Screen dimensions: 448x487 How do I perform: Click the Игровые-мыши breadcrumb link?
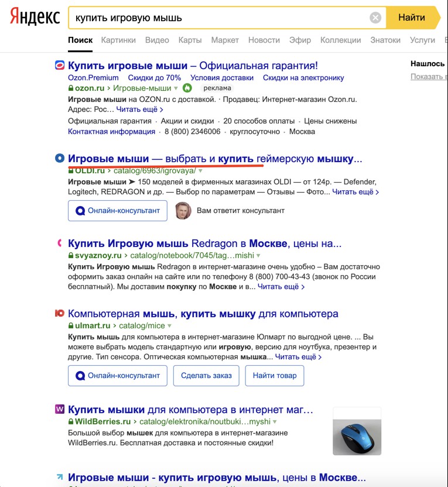click(x=142, y=88)
